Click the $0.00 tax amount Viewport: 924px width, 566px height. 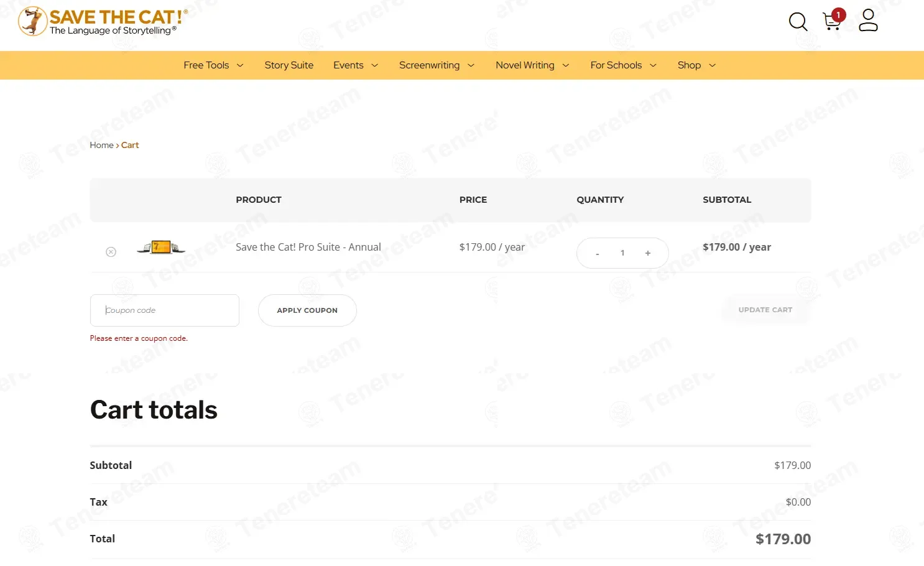(798, 502)
